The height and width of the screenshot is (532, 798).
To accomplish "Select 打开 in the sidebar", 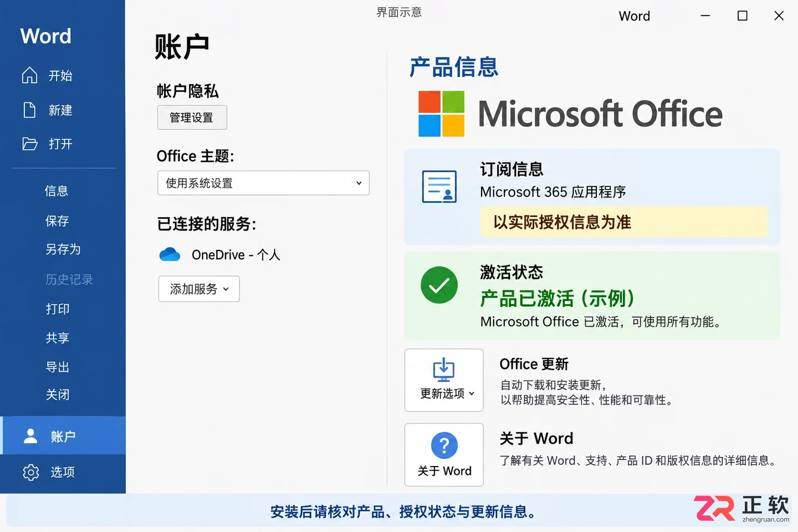I will click(x=60, y=144).
